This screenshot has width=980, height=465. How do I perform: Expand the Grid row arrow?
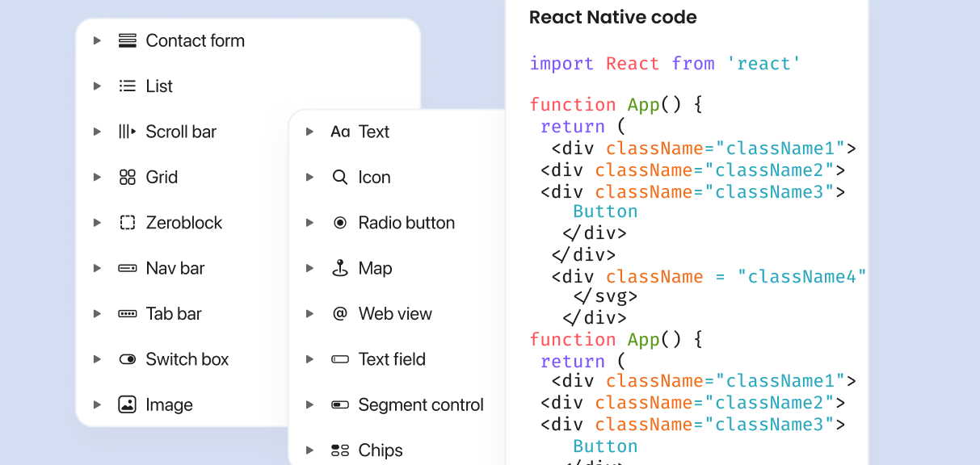(97, 178)
